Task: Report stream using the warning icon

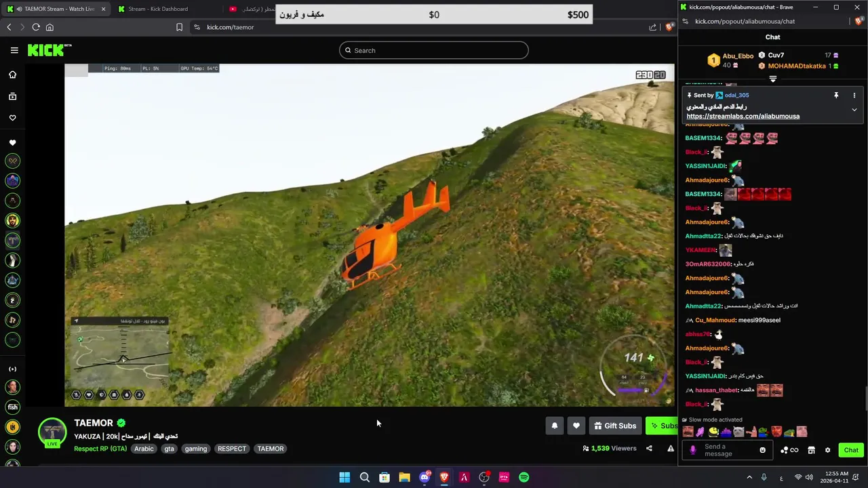Action: 671,448
